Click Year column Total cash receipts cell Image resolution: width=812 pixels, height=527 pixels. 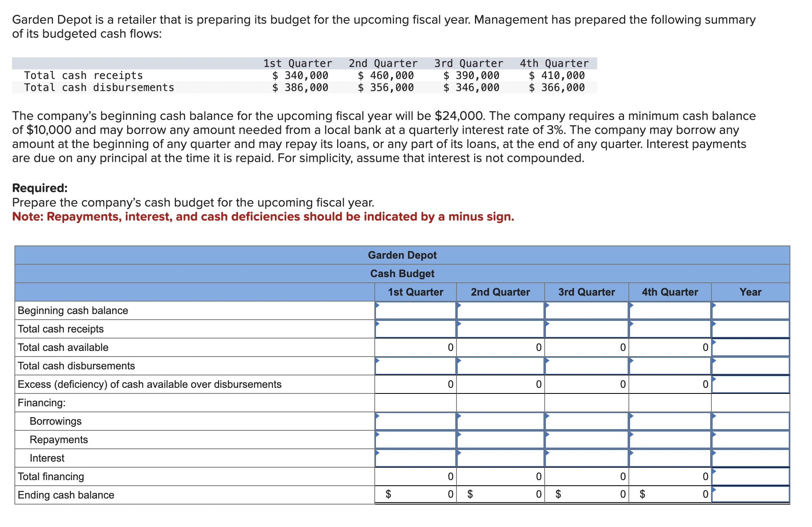(x=750, y=329)
